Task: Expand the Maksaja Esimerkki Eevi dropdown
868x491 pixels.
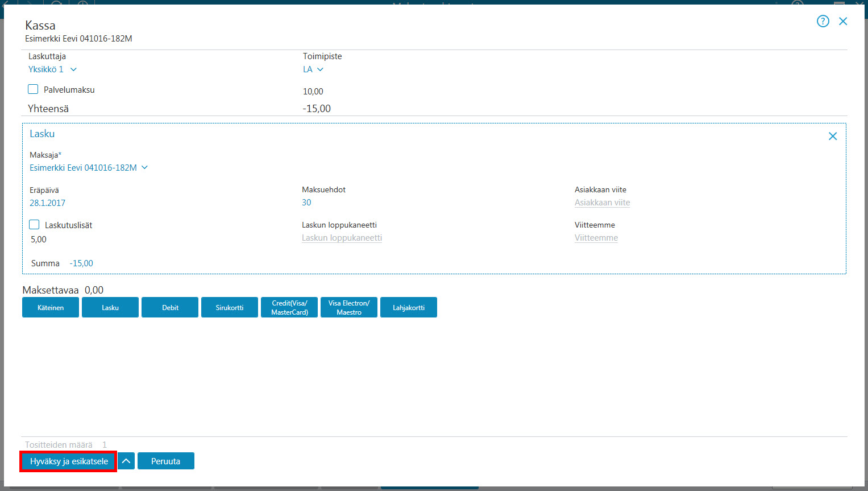Action: (x=89, y=168)
